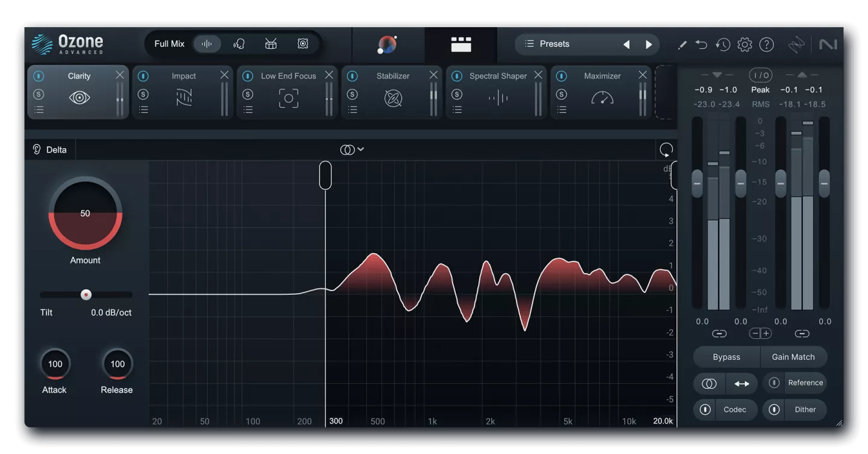Select the vocal balance head icon
868x454 pixels.
239,44
